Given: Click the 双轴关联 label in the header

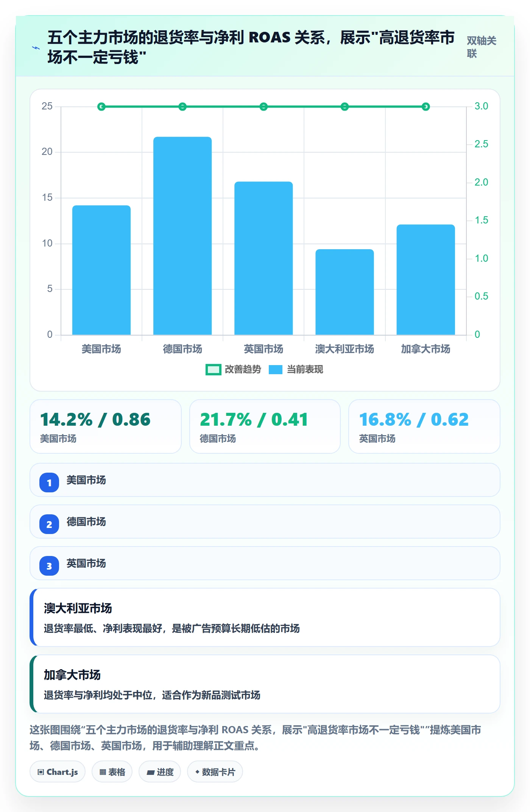Looking at the screenshot, I should [x=481, y=47].
